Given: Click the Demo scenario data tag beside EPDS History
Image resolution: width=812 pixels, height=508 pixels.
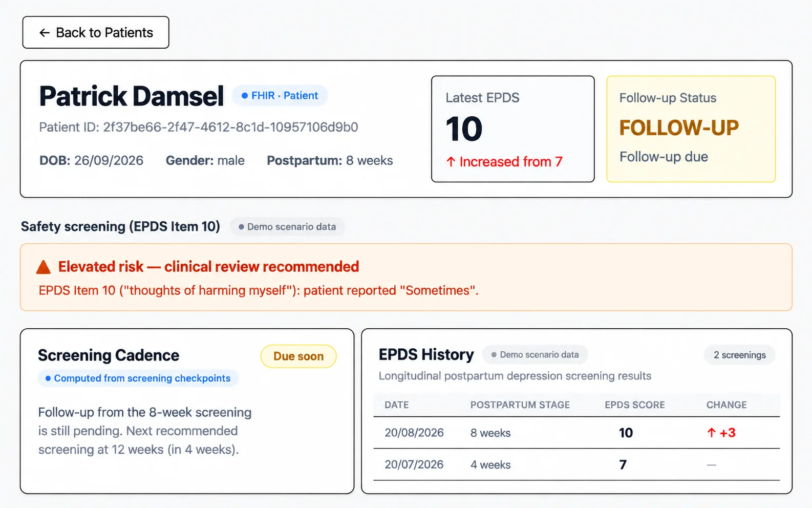Looking at the screenshot, I should point(535,354).
